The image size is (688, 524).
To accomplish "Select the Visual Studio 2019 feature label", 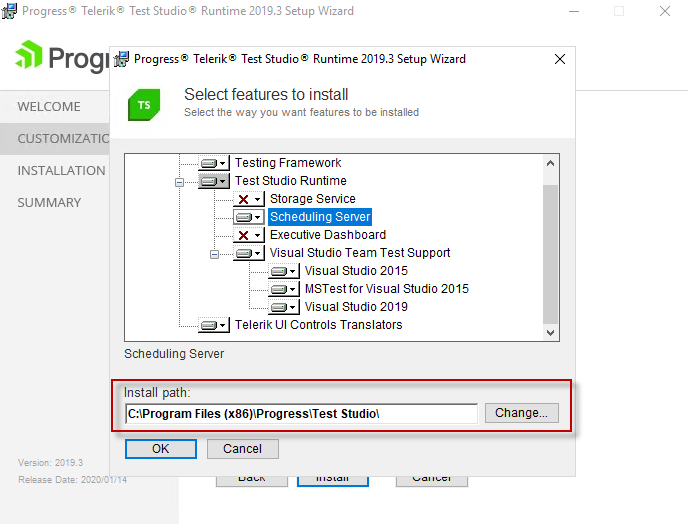I will 356,307.
